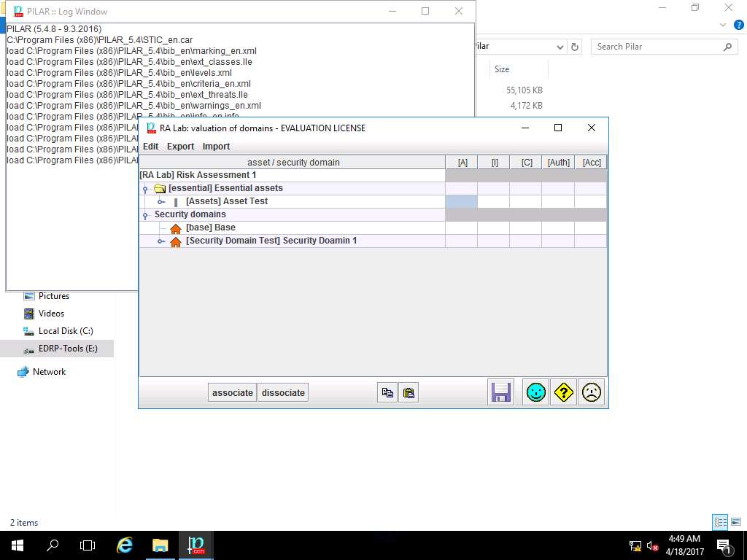The image size is (747, 560).
Task: Collapse the Essential assets tree node
Action: point(146,189)
